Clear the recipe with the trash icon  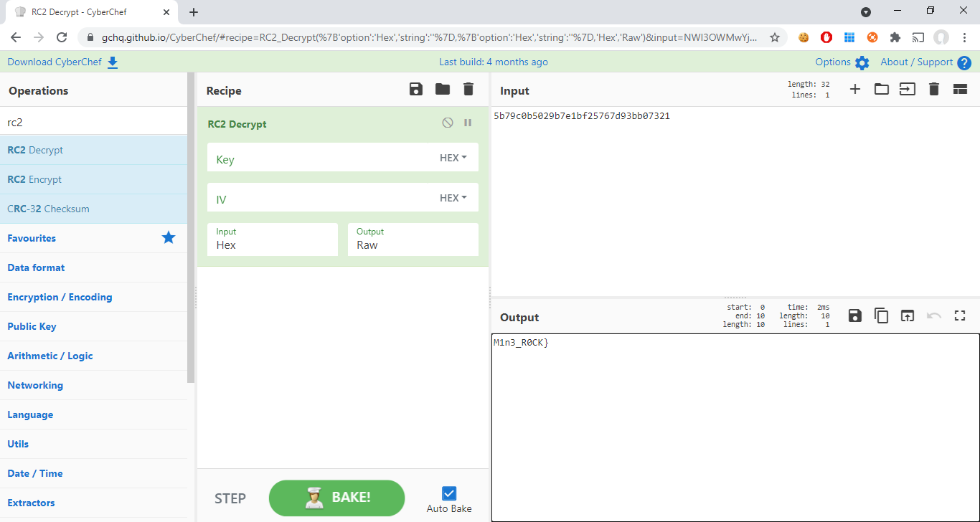(x=468, y=89)
